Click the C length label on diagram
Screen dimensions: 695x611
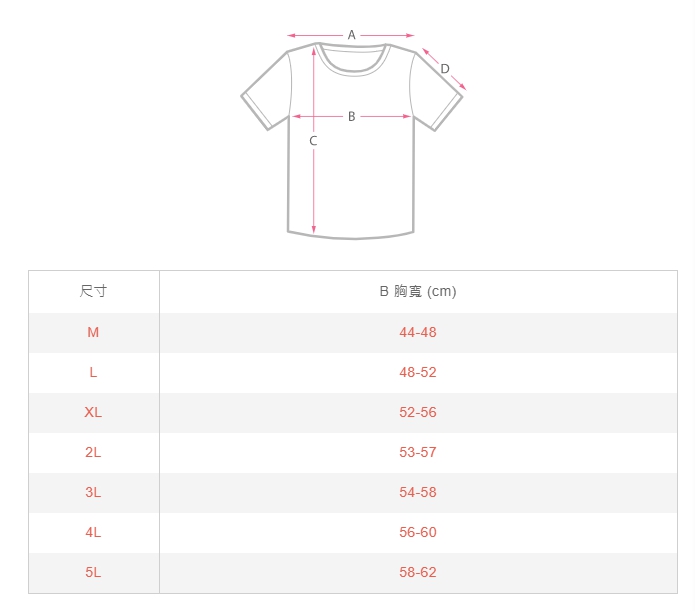click(313, 141)
